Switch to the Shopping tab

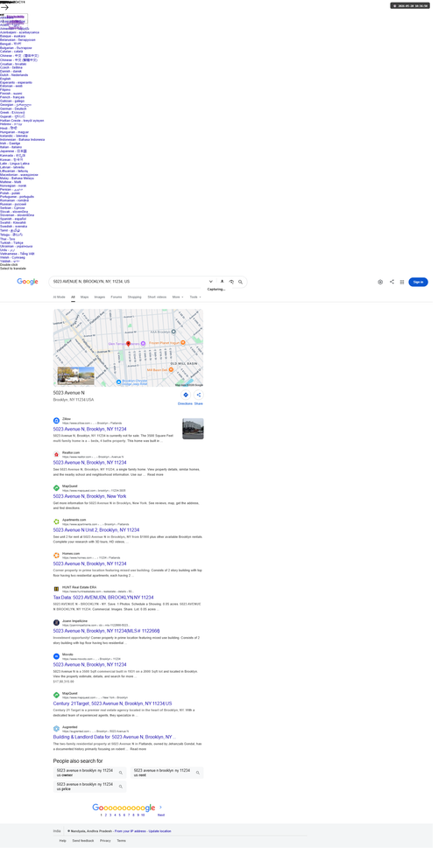coord(135,297)
